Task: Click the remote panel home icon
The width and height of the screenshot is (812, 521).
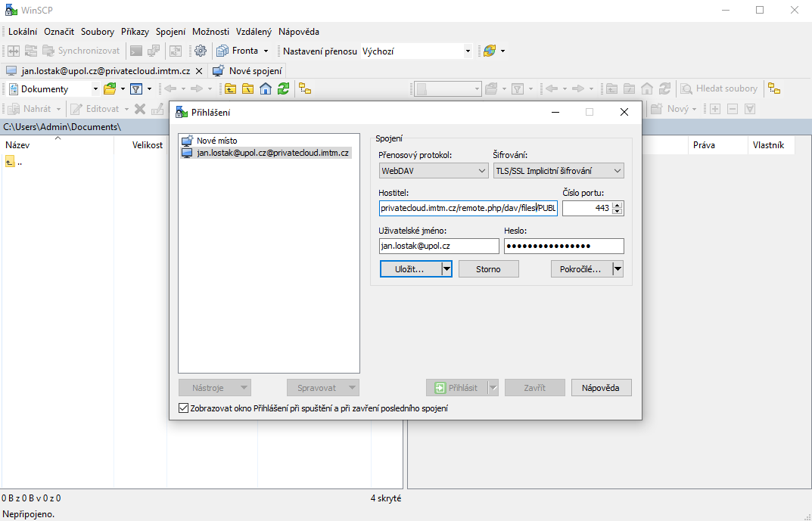Action: coord(647,89)
